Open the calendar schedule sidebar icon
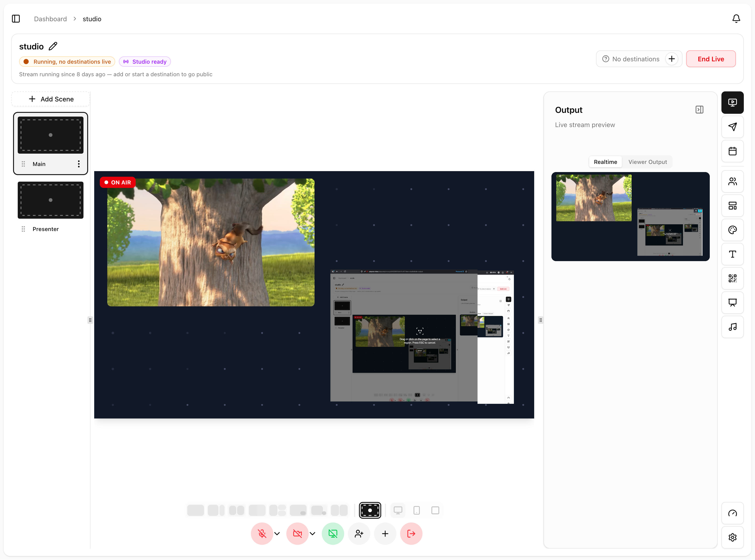The height and width of the screenshot is (560, 755). 732,151
